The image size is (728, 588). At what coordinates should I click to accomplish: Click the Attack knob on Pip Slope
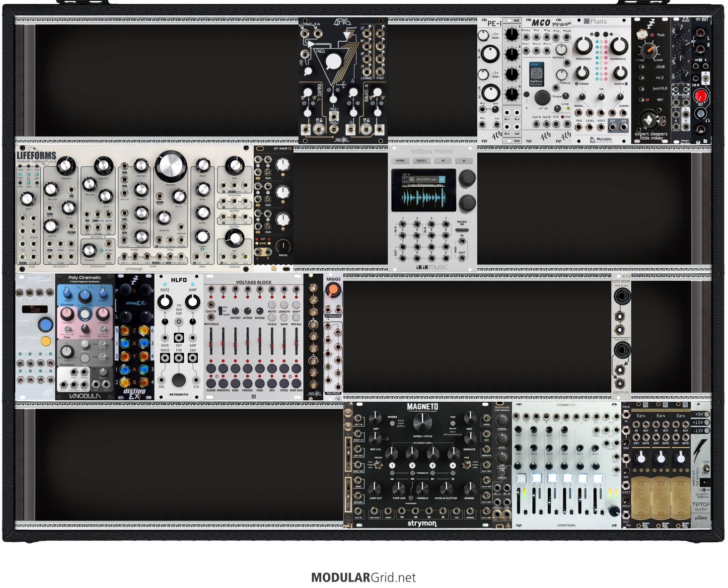(561, 49)
